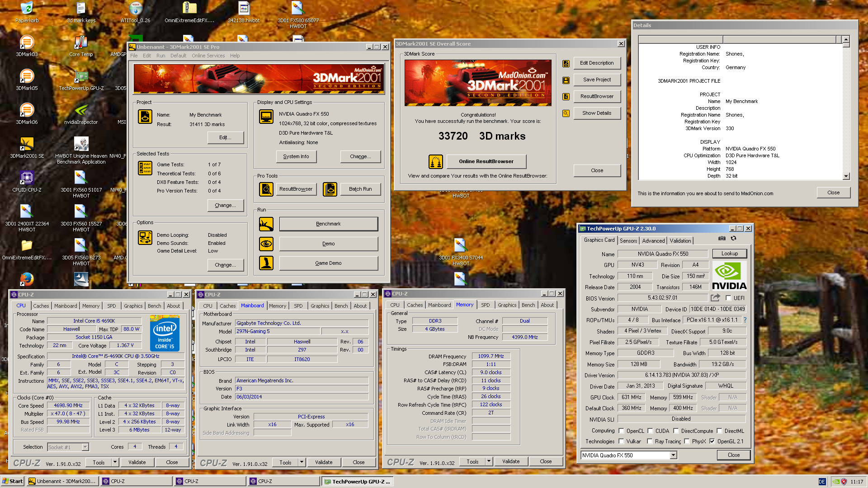Click the Windows Start button

(12, 482)
